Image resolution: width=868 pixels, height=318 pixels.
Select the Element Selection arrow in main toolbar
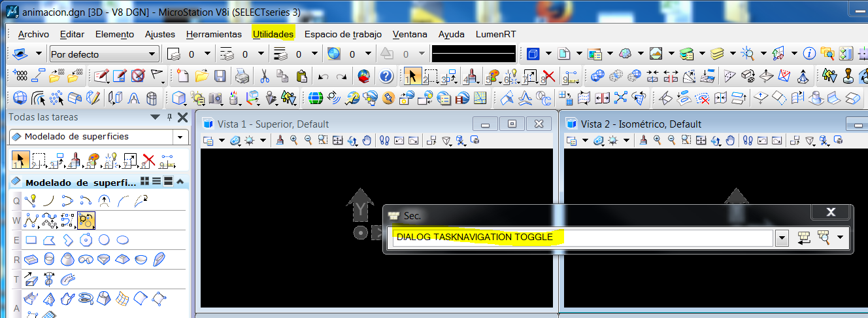(412, 76)
